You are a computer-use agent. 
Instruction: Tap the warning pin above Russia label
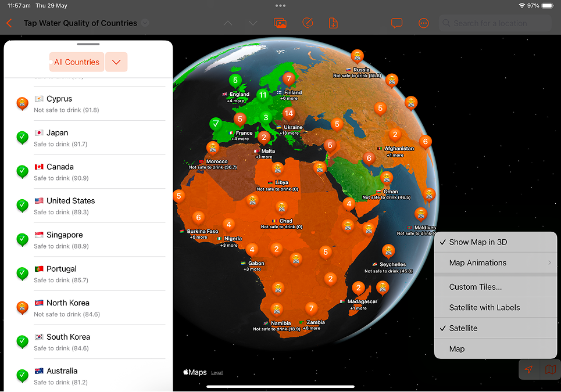(x=357, y=56)
